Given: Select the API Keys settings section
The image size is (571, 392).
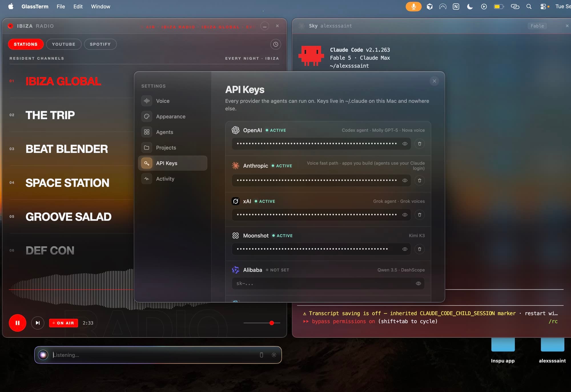Looking at the screenshot, I should click(x=172, y=163).
